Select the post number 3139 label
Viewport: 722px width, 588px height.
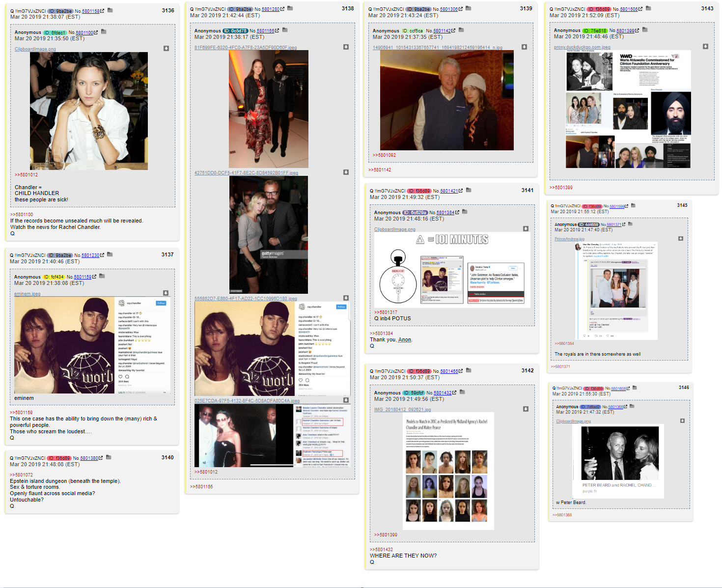point(526,8)
